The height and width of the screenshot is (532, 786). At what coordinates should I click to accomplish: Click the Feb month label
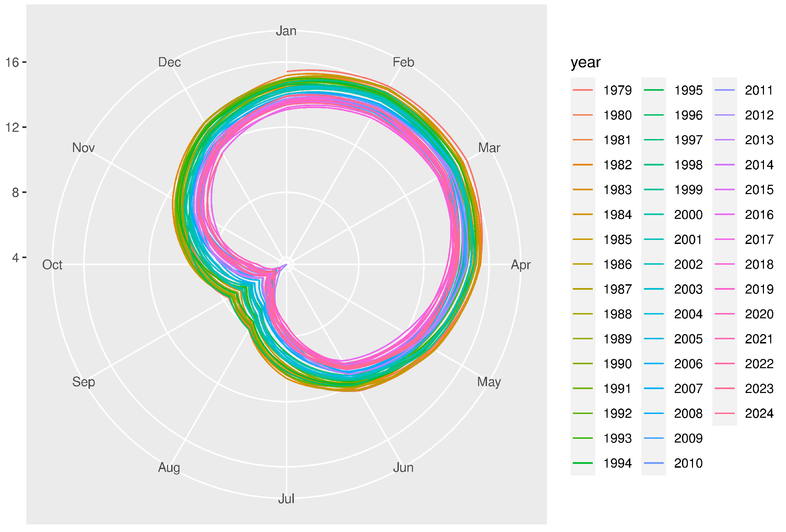pyautogui.click(x=403, y=62)
